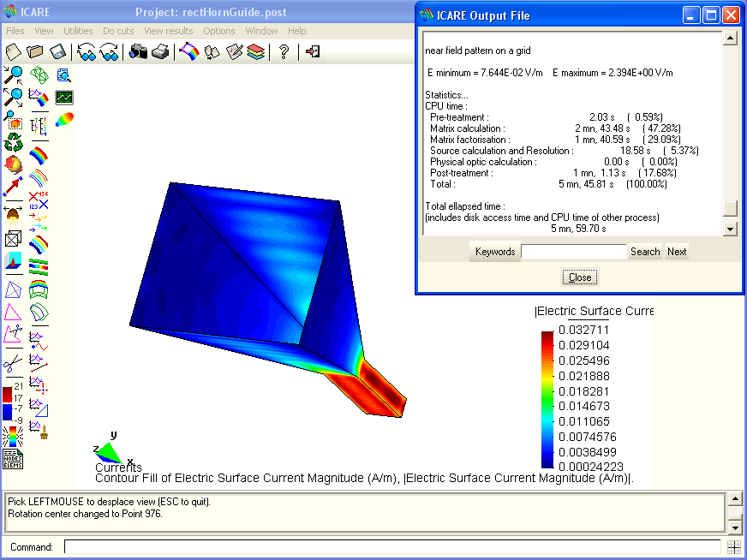The image size is (747, 560).
Task: Click the green oscilloscope monitor icon
Action: pyautogui.click(x=64, y=97)
